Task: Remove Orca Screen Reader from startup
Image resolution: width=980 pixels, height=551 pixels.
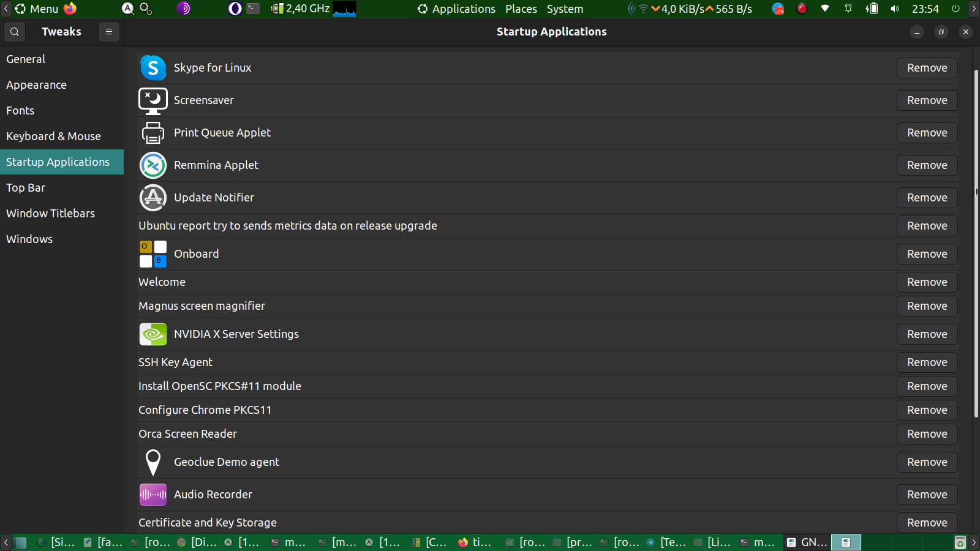Action: pos(927,434)
